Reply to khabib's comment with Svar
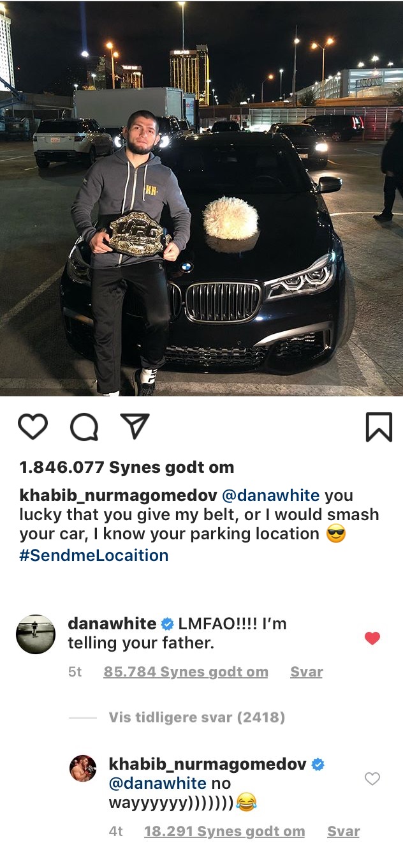This screenshot has width=403, height=868. point(344,831)
